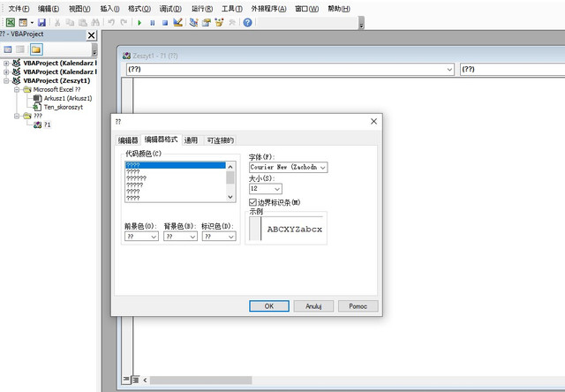Open the 调试(D) menu
The width and height of the screenshot is (565, 392).
click(x=170, y=9)
